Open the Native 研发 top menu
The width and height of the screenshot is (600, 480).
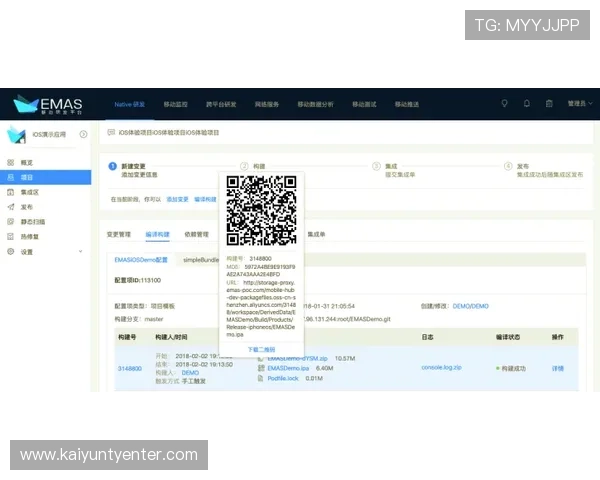pos(129,104)
